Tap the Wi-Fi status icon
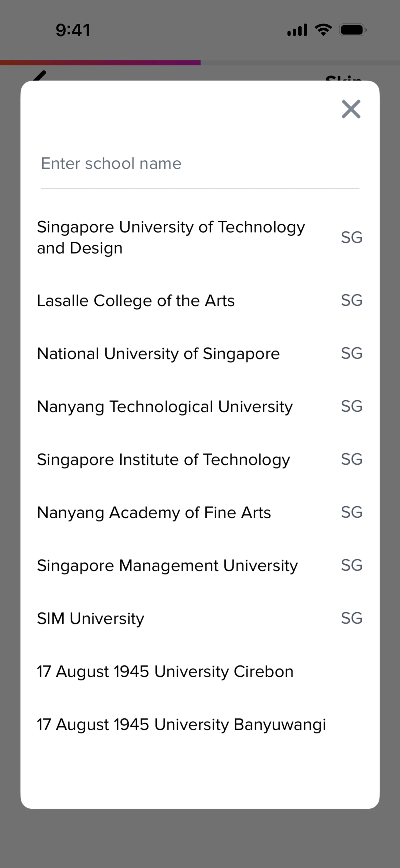Image resolution: width=400 pixels, height=868 pixels. [x=323, y=30]
